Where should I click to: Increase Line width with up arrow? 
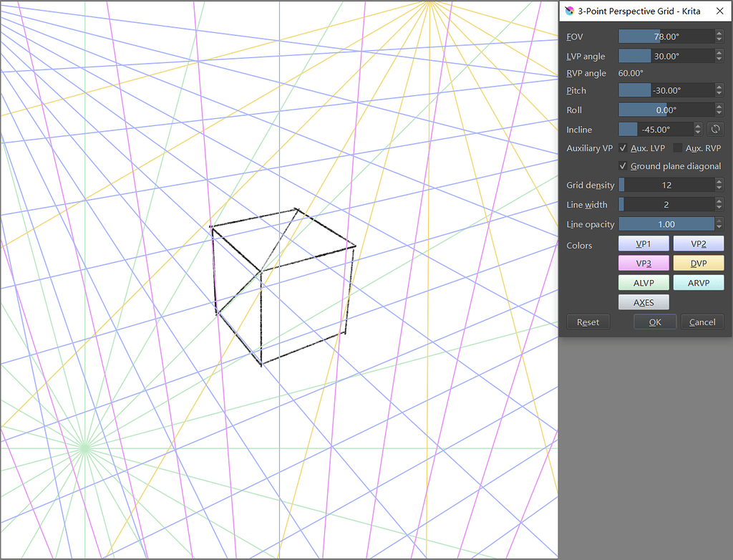click(x=719, y=201)
